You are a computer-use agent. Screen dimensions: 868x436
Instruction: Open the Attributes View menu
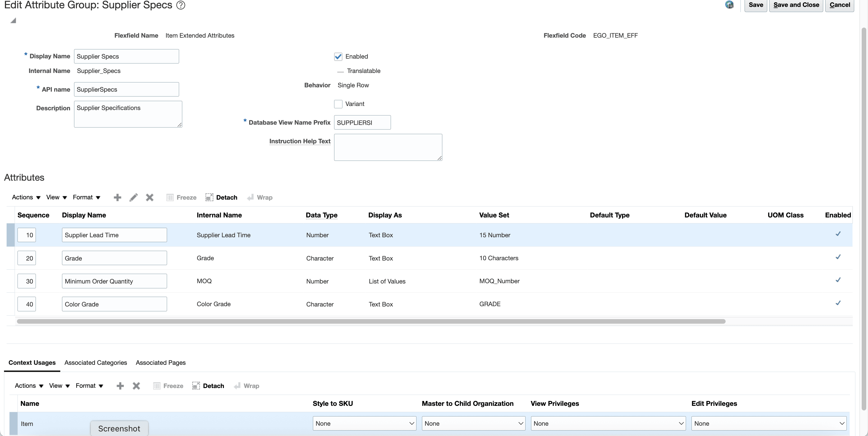click(57, 197)
